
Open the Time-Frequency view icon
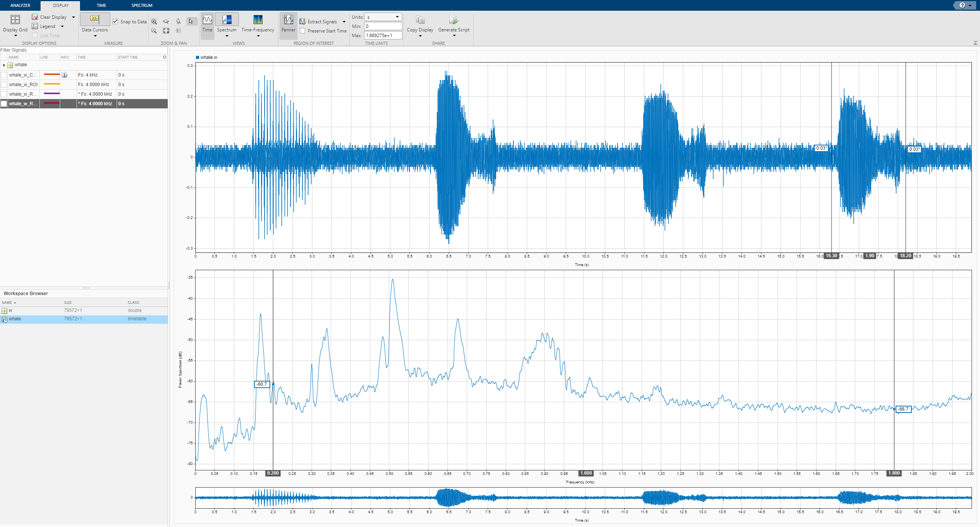(258, 20)
